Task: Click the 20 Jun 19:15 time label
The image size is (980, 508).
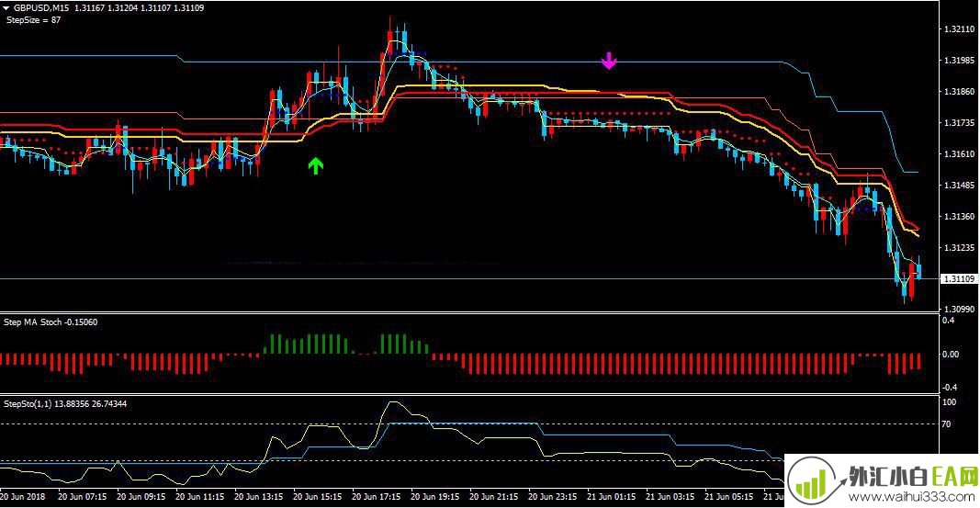Action: [434, 497]
